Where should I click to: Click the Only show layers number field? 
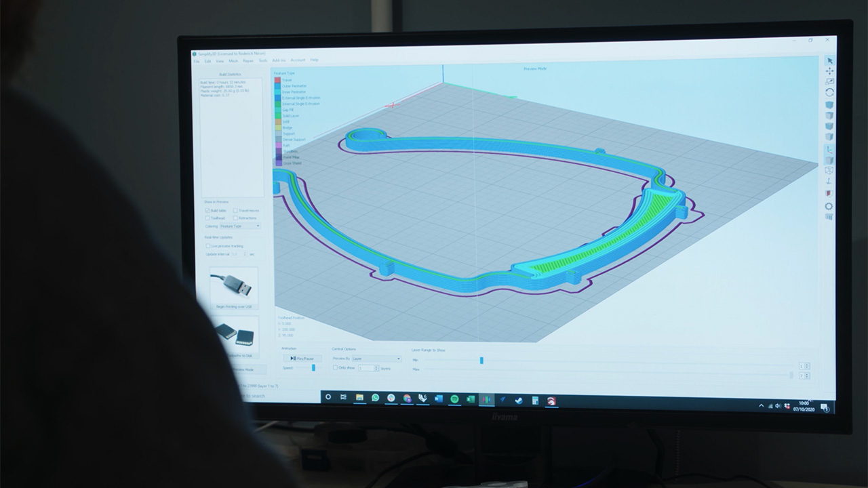[368, 368]
